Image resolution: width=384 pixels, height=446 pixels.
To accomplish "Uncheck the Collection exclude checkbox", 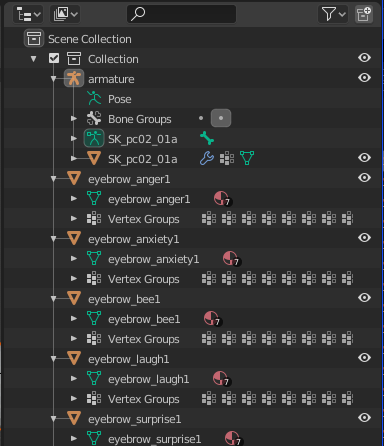I will 54,58.
